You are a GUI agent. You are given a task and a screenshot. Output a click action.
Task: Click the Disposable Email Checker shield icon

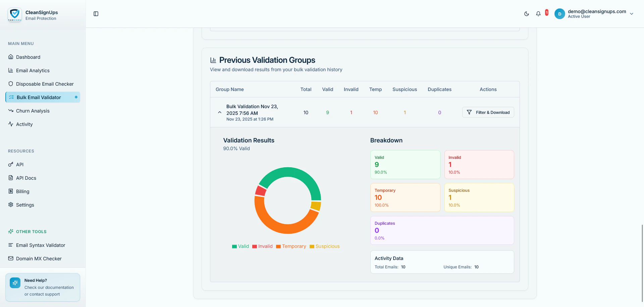click(11, 84)
